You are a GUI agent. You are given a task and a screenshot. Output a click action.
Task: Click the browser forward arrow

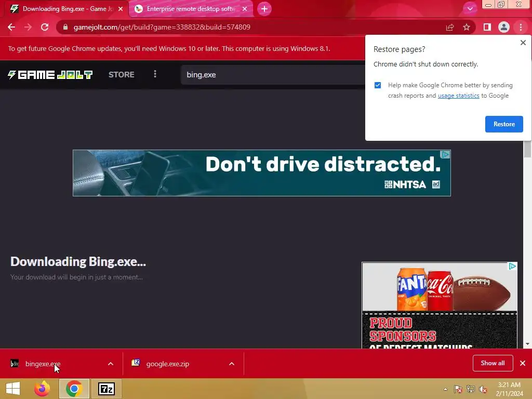[x=28, y=27]
